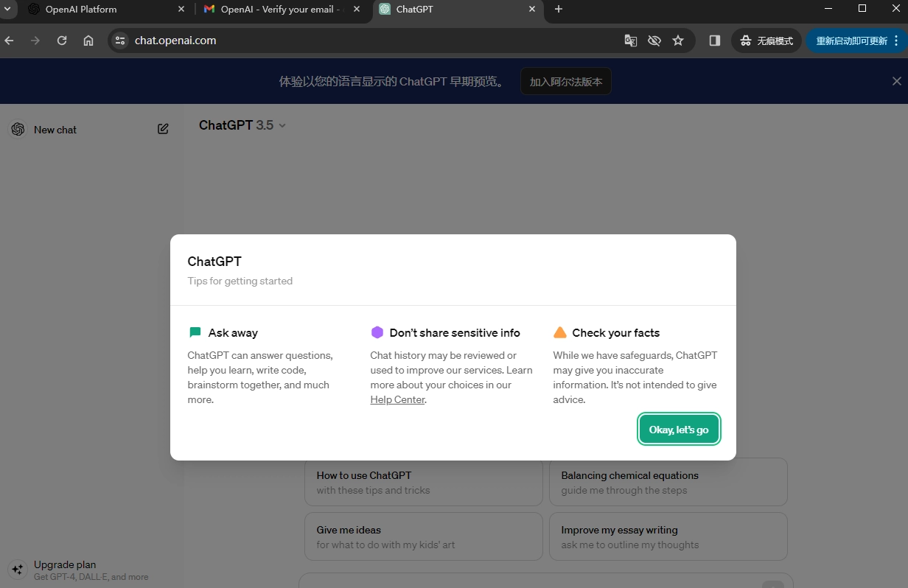
Task: Switch to the OpenAI Platform tab
Action: click(x=81, y=9)
